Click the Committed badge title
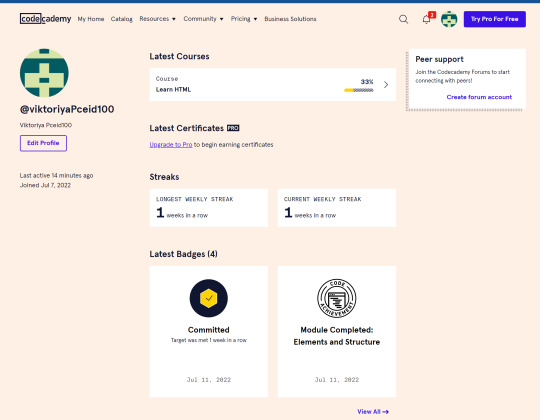Viewport: 540px width, 420px height. [x=209, y=330]
